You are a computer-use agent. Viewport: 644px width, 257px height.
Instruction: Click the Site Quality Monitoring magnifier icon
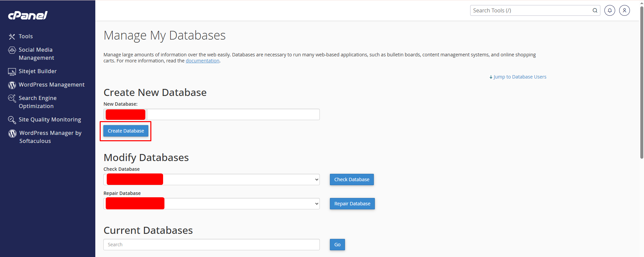pos(12,120)
